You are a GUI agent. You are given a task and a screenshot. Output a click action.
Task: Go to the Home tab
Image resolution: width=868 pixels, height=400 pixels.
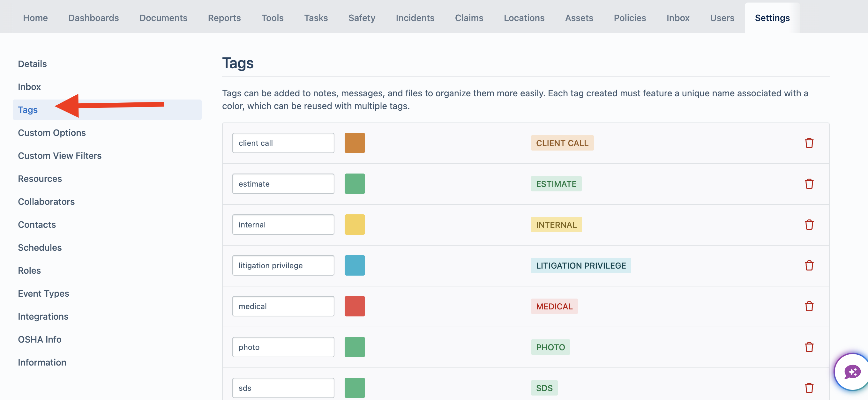pos(35,18)
